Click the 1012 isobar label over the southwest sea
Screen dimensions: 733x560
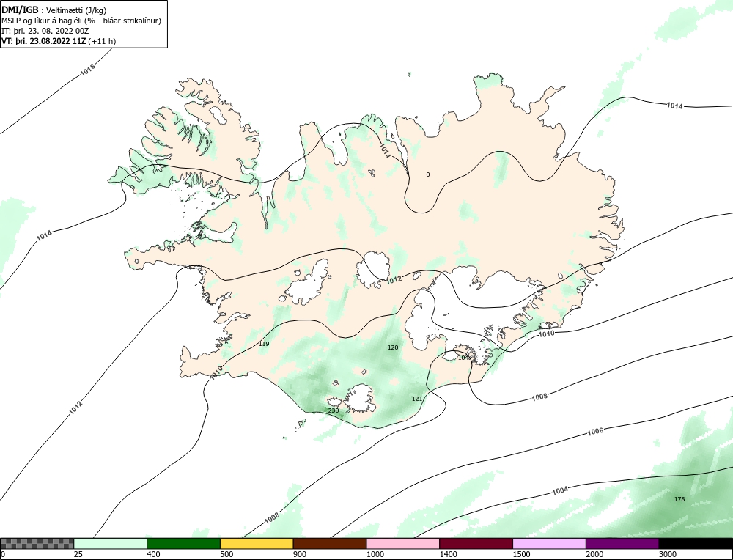point(75,408)
